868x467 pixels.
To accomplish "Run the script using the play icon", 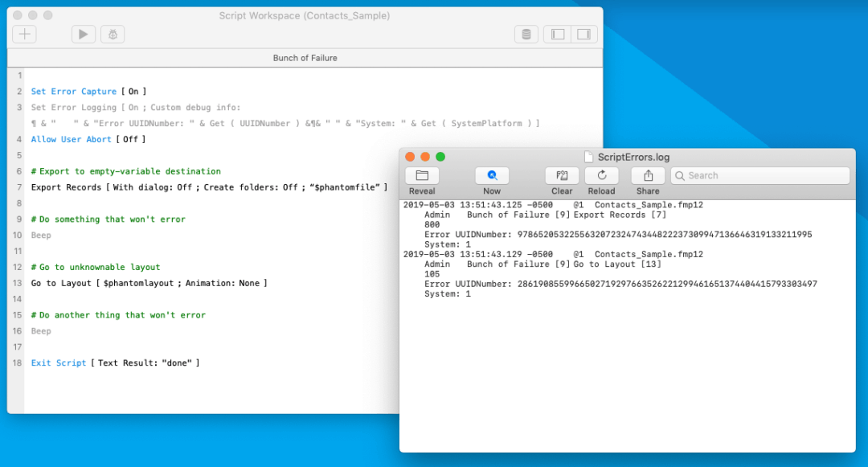I will click(83, 34).
